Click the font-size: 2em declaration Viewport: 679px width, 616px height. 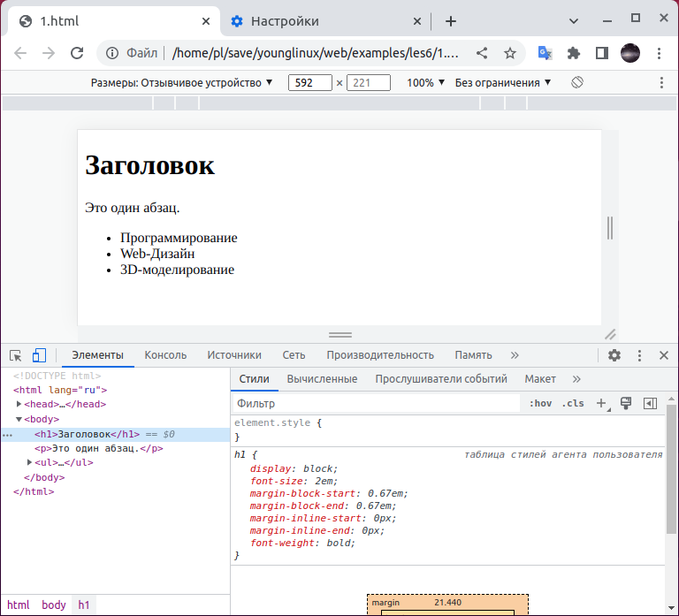tap(294, 481)
